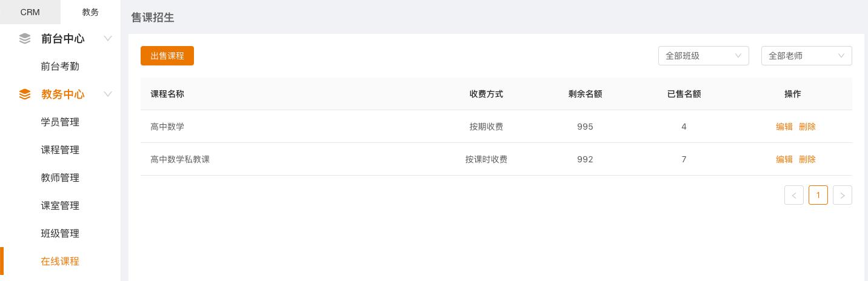The height and width of the screenshot is (281, 868).
Task: Open 课程管理 in the sidebar
Action: pos(60,150)
